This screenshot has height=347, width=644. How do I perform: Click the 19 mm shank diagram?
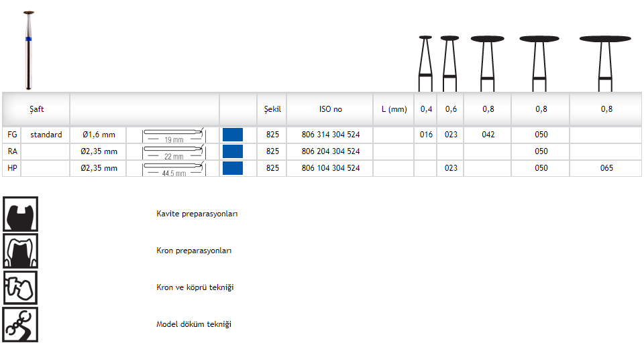(x=173, y=135)
